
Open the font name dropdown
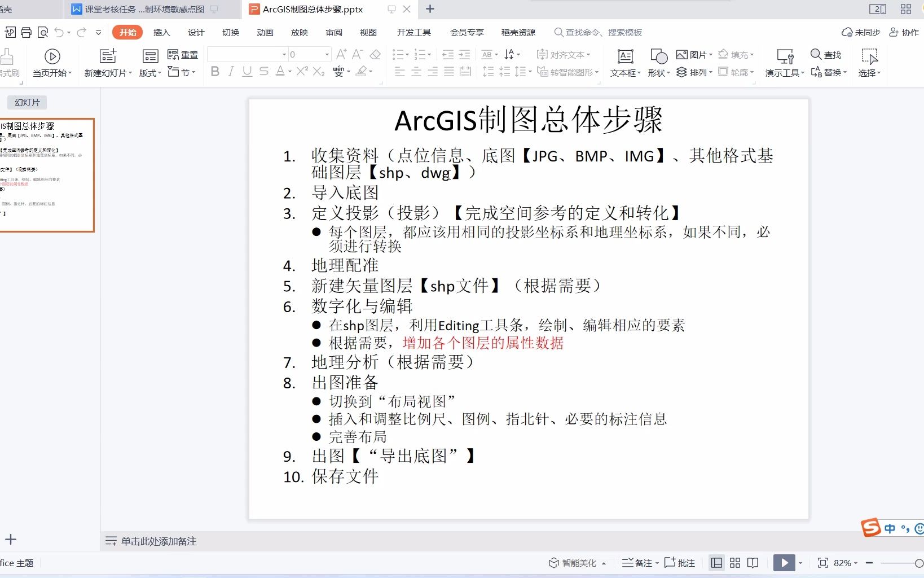[284, 55]
